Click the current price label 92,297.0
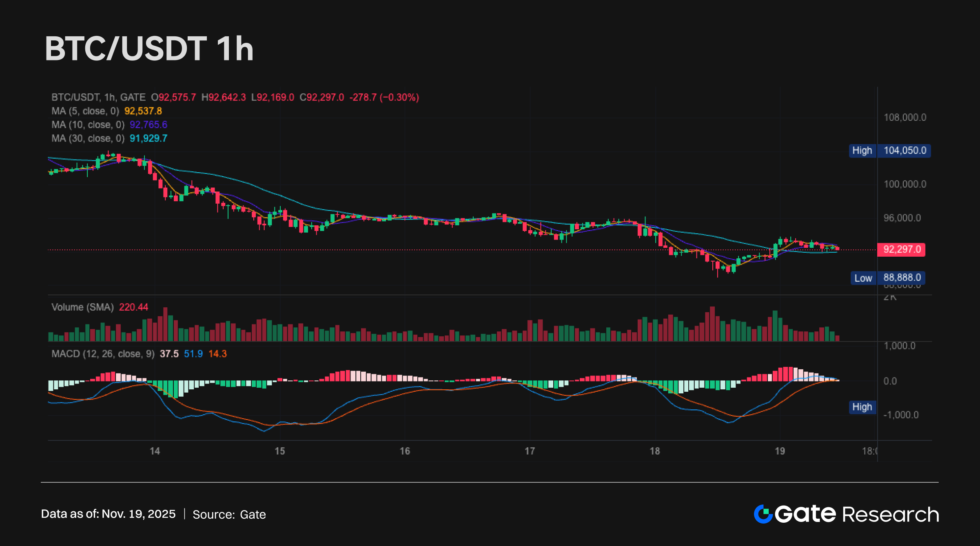This screenshot has width=980, height=546. click(x=901, y=249)
